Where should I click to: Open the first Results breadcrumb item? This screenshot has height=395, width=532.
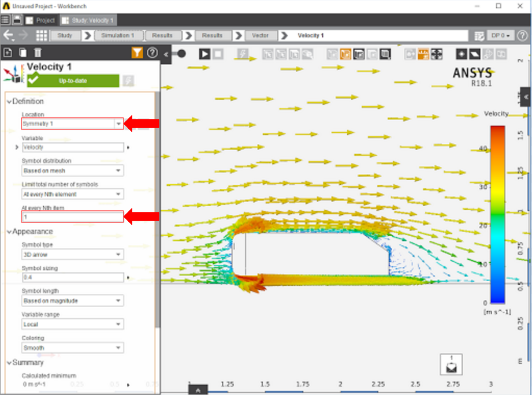click(162, 35)
